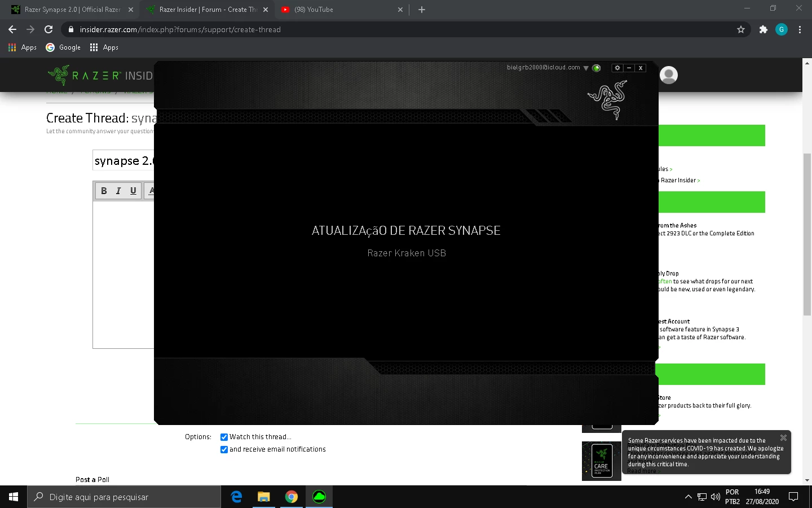Select the Razer Insider logo on the forum page

[x=85, y=76]
